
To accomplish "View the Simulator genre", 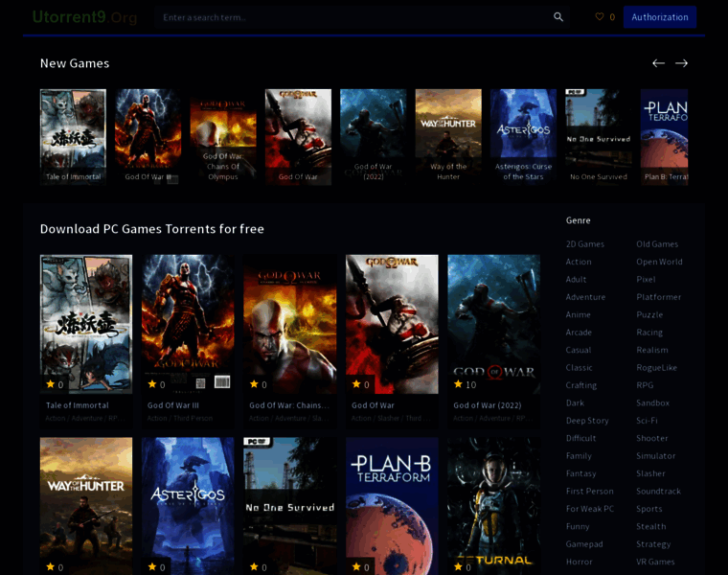I will click(x=655, y=455).
